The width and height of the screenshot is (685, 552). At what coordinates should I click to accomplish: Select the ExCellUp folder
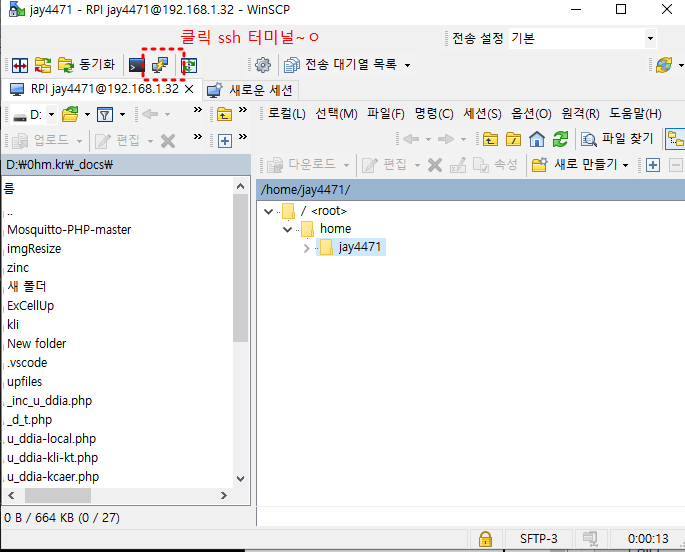(31, 306)
